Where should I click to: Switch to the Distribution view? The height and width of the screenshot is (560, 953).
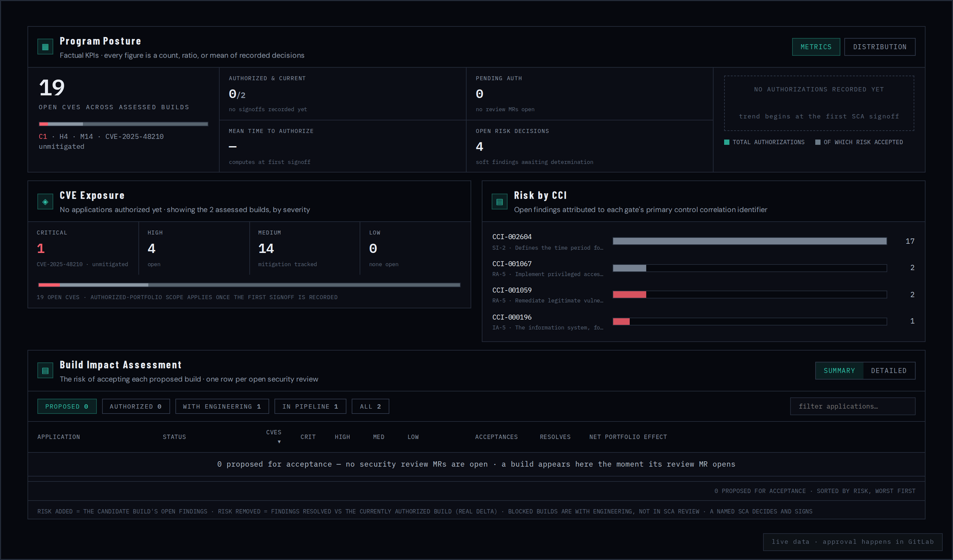(x=880, y=47)
